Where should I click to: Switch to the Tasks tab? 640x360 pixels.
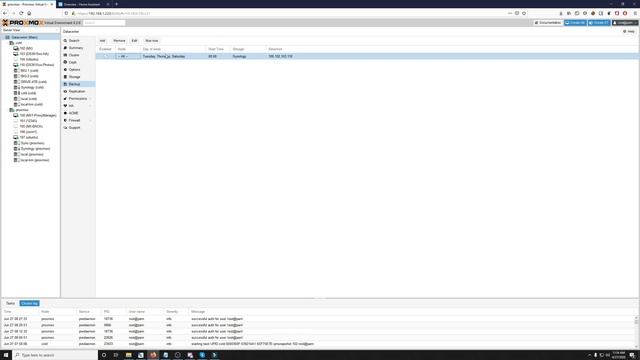point(10,303)
